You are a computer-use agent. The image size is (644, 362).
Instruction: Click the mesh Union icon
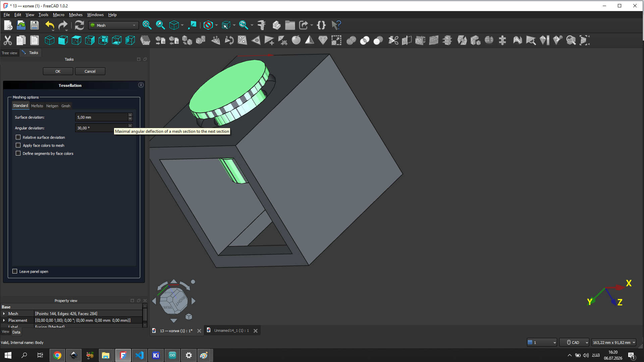coord(351,41)
